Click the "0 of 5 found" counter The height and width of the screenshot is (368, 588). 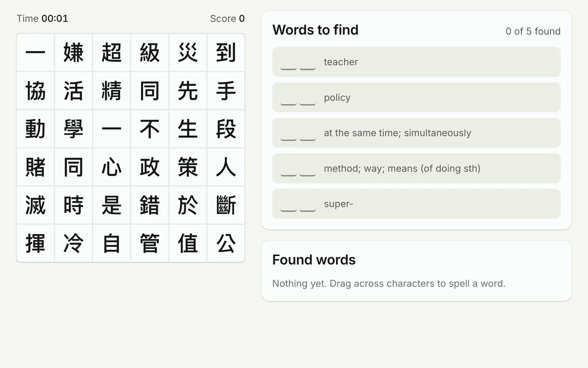tap(533, 31)
